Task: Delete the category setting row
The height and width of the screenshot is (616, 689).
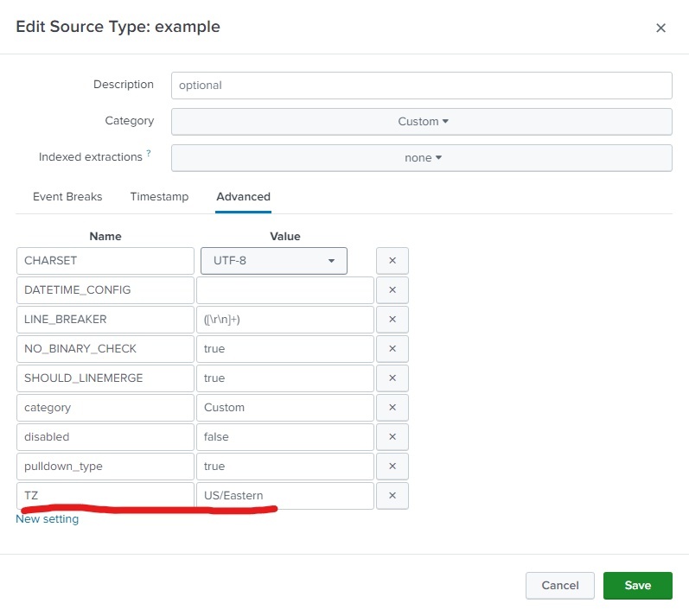Action: pyautogui.click(x=392, y=408)
